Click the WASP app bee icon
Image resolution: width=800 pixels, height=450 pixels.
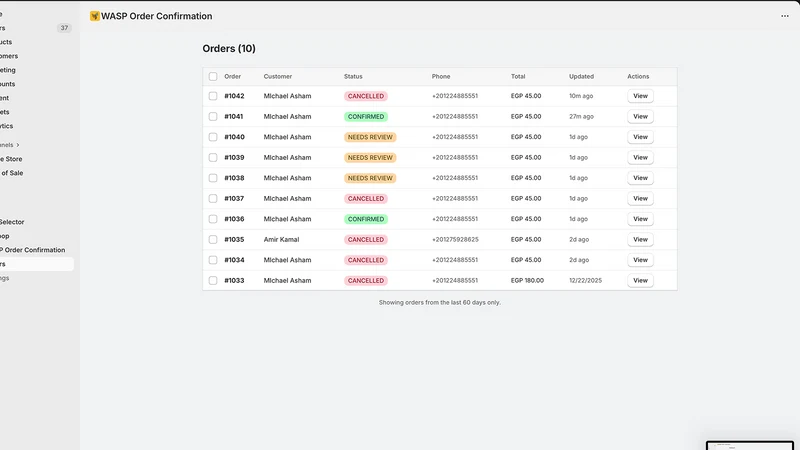[94, 16]
